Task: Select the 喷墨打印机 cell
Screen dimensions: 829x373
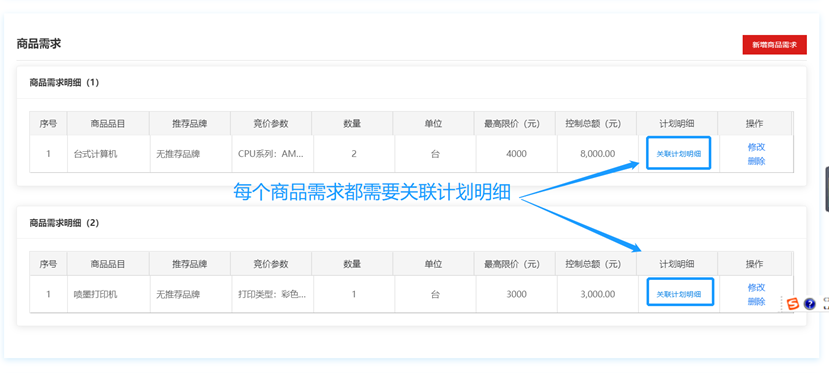Action: pos(108,294)
